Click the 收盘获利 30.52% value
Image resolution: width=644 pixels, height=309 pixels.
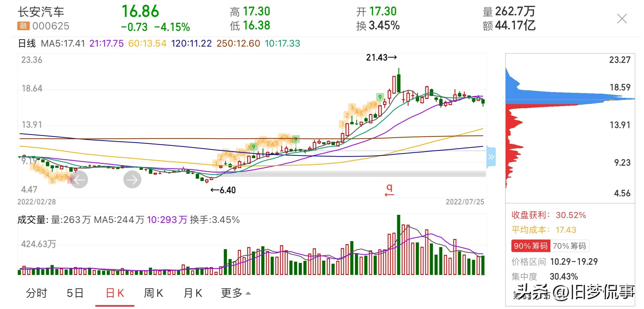[571, 215]
